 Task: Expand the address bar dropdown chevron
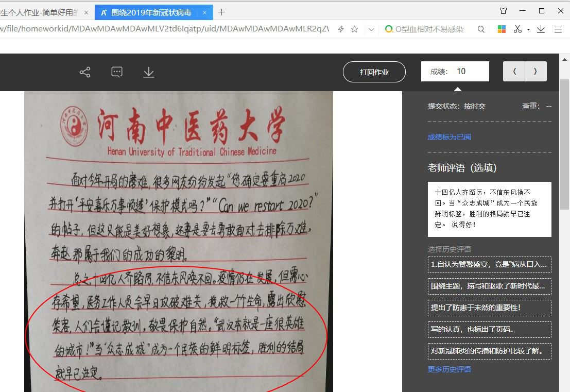371,29
